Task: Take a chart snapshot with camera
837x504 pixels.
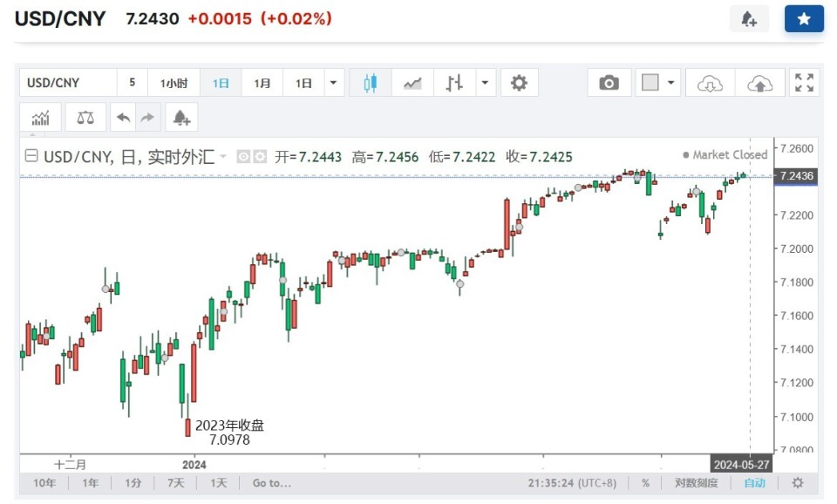Action: pos(609,83)
